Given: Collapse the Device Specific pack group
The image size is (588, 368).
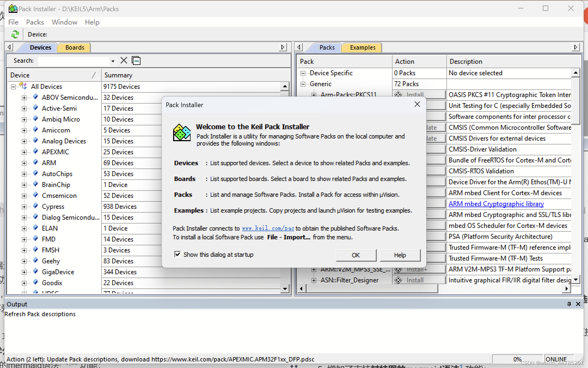Looking at the screenshot, I should tap(303, 73).
